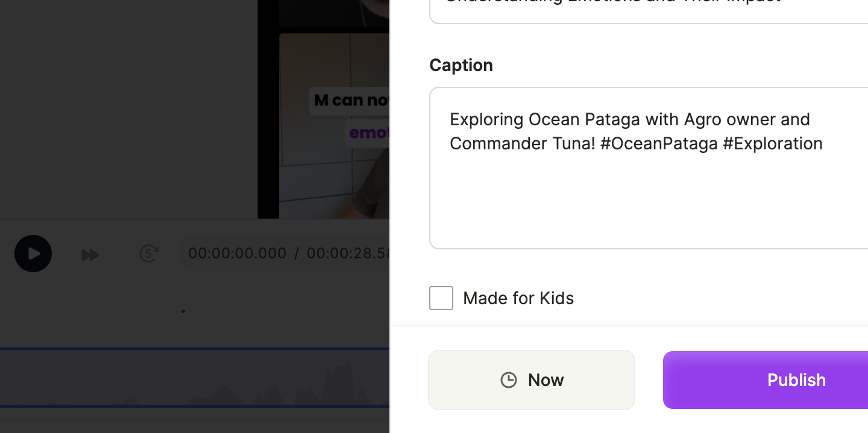Open the Now scheduling button

coord(532,380)
